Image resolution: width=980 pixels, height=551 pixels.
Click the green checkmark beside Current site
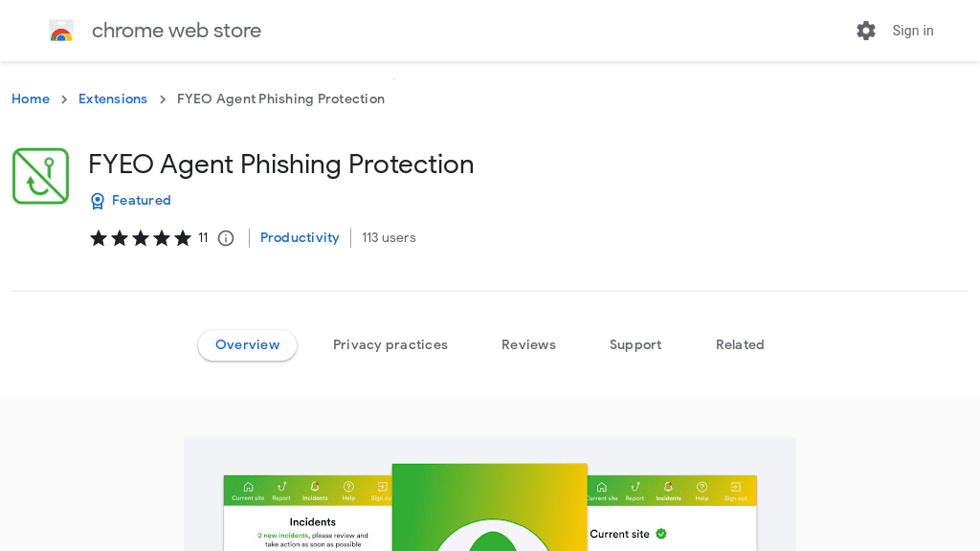[660, 534]
